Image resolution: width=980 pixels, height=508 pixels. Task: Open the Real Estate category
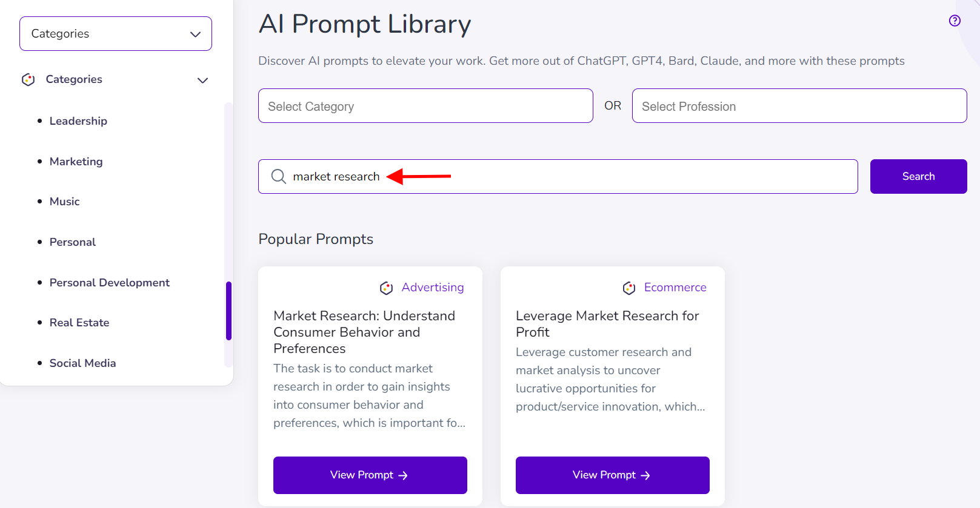[x=79, y=323]
